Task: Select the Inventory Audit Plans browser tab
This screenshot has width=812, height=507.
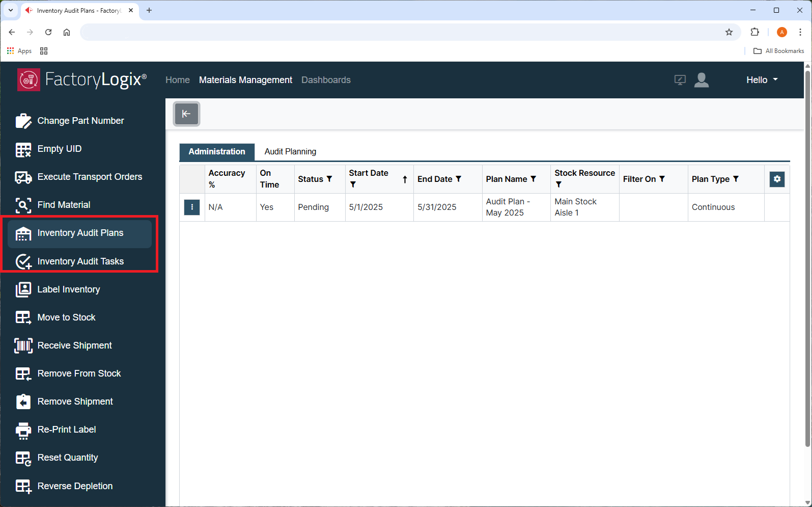Action: pyautogui.click(x=79, y=10)
